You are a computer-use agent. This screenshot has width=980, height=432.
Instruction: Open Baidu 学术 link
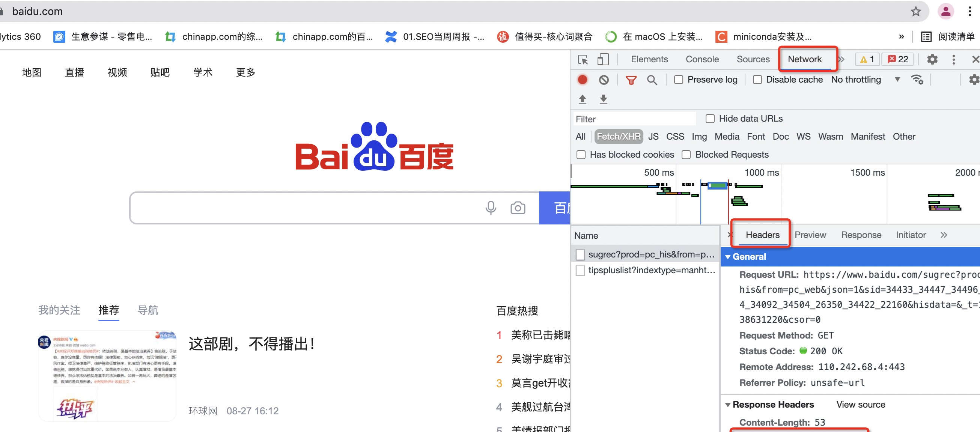(x=202, y=72)
